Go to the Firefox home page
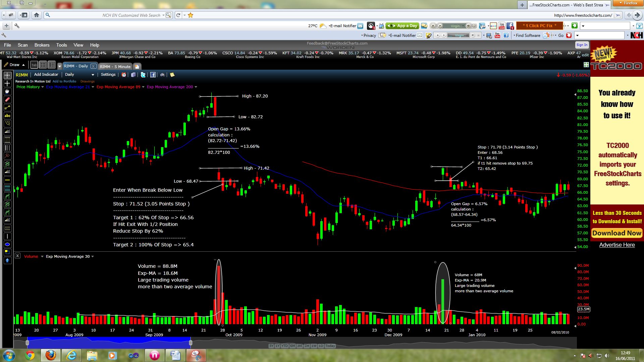644x362 pixels. tap(37, 15)
